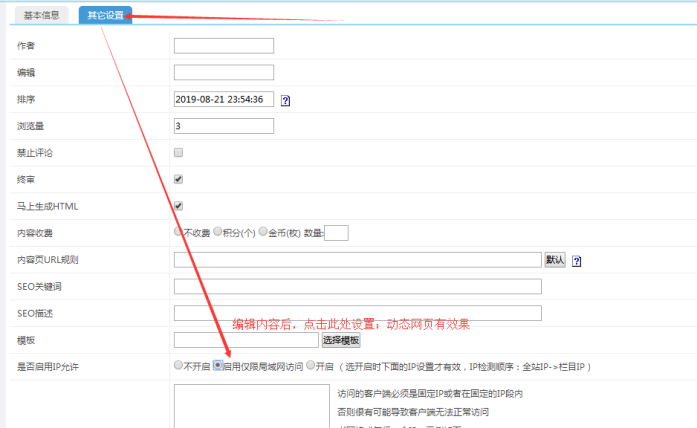697x428 pixels.
Task: Uncheck the 终审 checkbox
Action: tap(179, 180)
